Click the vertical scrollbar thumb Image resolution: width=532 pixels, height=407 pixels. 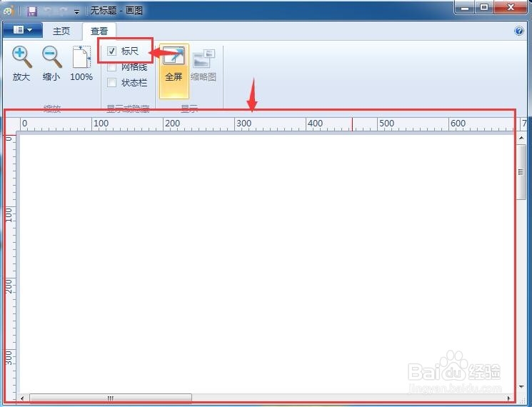tap(521, 172)
